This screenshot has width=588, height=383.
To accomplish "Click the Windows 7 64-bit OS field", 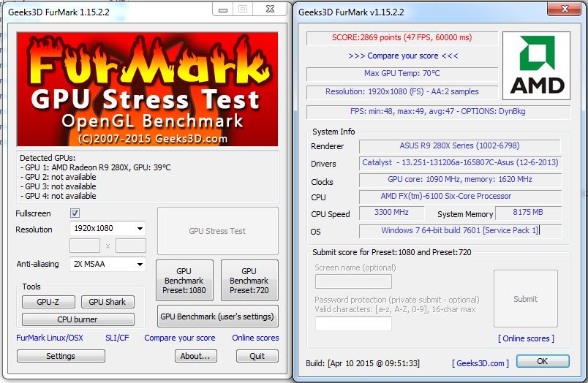I will coord(461,231).
